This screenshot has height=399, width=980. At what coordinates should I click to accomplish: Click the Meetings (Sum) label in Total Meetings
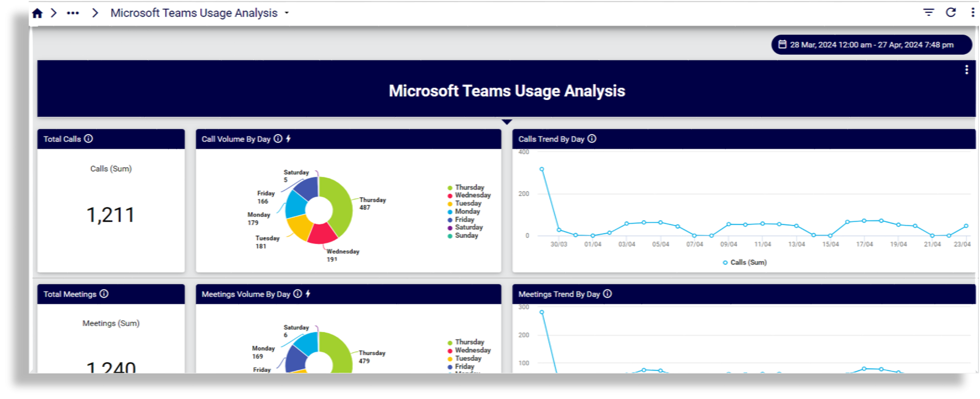pyautogui.click(x=111, y=323)
